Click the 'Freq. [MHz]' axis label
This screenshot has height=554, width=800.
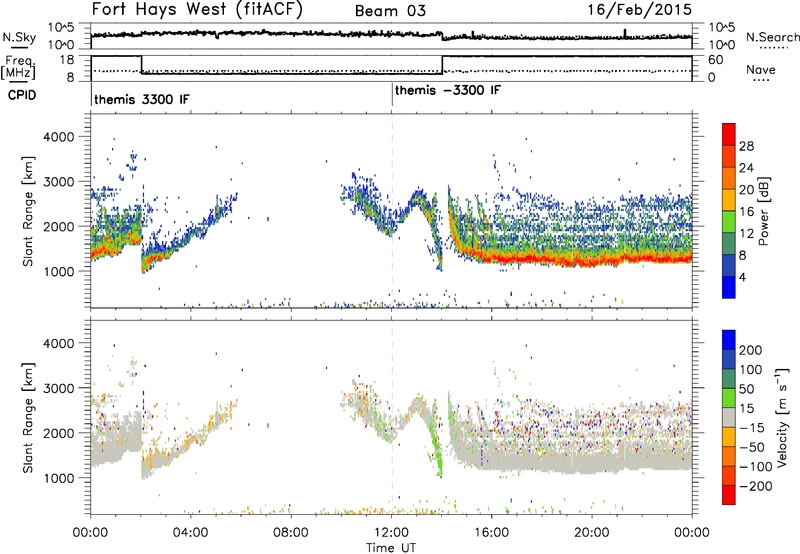pos(19,67)
